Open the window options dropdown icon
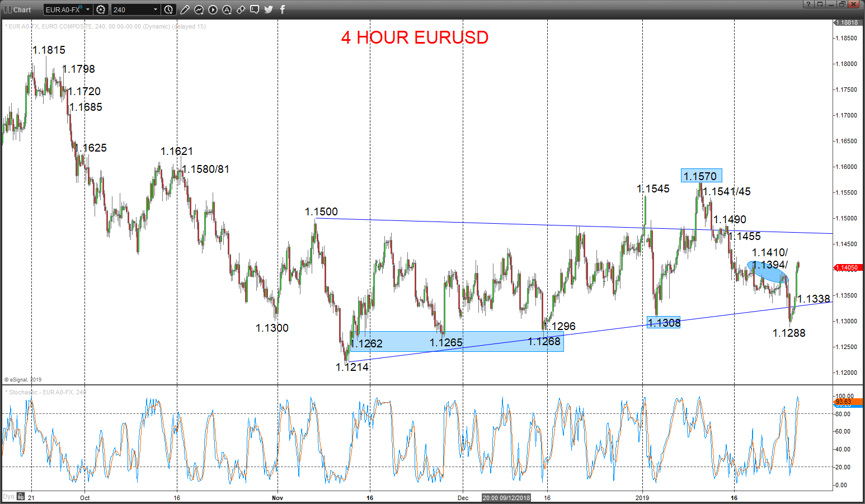865x504 pixels. (x=820, y=4)
